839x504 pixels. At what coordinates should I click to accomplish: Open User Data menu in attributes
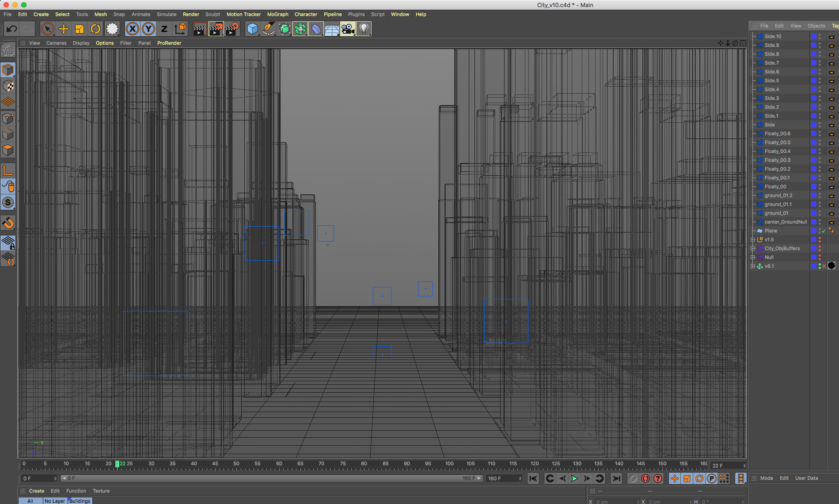pyautogui.click(x=806, y=478)
